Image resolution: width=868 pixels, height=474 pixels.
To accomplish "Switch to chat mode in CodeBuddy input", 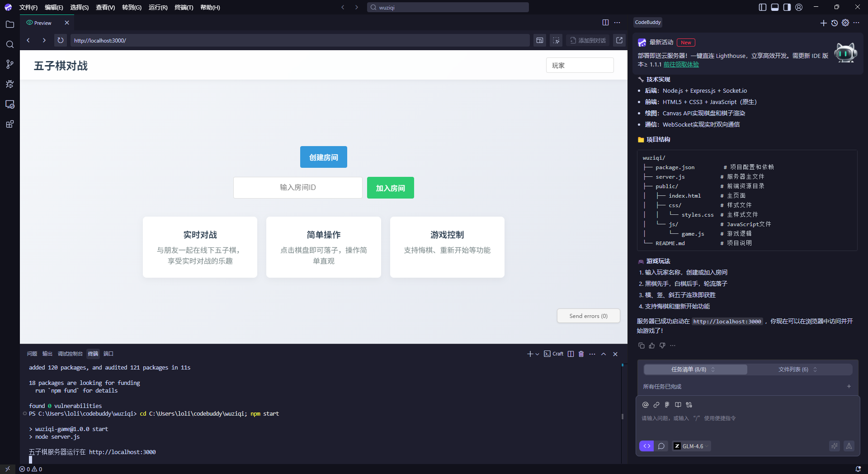I will point(661,446).
